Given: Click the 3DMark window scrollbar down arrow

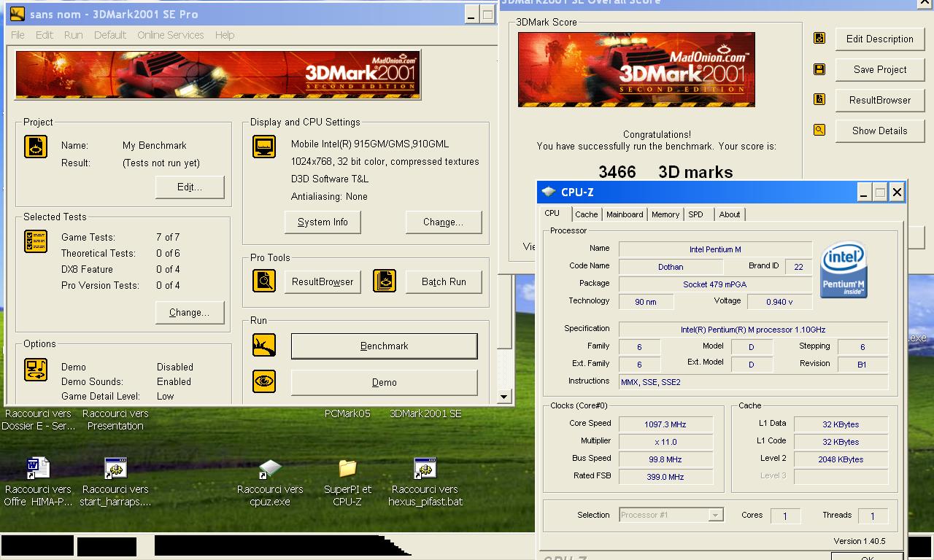Looking at the screenshot, I should coord(503,397).
